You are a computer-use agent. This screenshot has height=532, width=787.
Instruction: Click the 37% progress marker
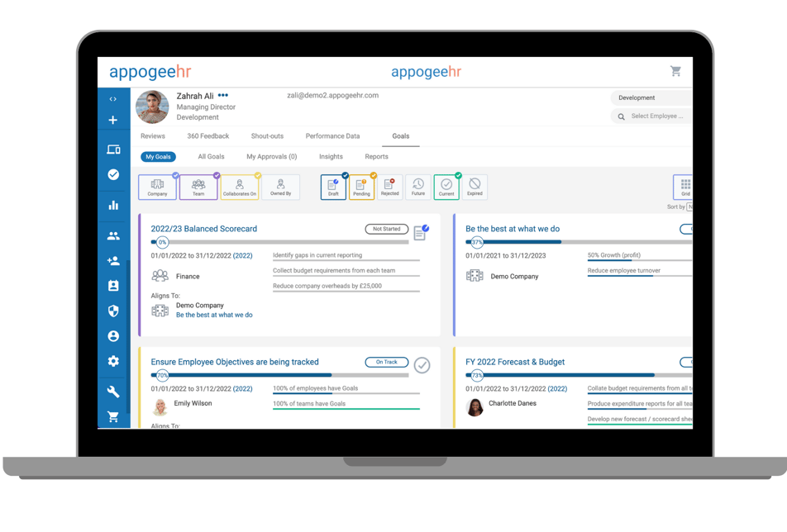(477, 242)
